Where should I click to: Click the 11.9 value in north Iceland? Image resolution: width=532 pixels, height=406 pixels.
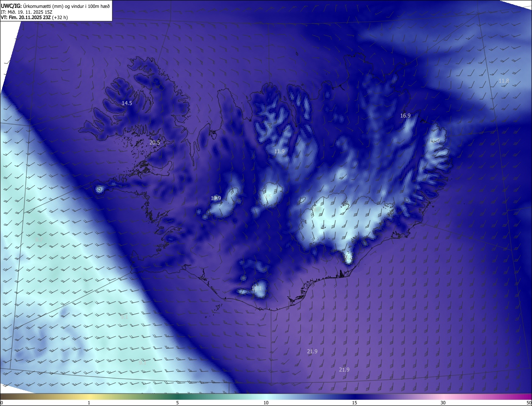click(x=279, y=152)
